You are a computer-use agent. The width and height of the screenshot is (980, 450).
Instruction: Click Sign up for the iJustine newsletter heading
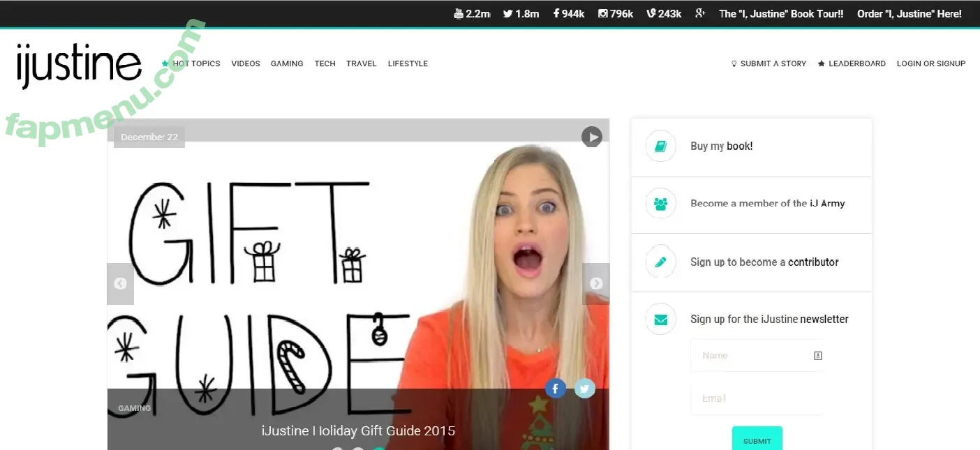(769, 320)
